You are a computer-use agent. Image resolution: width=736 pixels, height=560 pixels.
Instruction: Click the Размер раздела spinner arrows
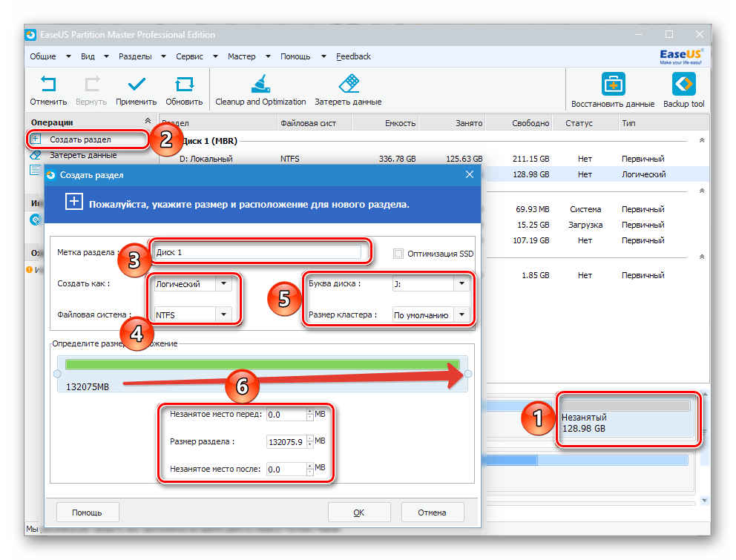point(310,442)
